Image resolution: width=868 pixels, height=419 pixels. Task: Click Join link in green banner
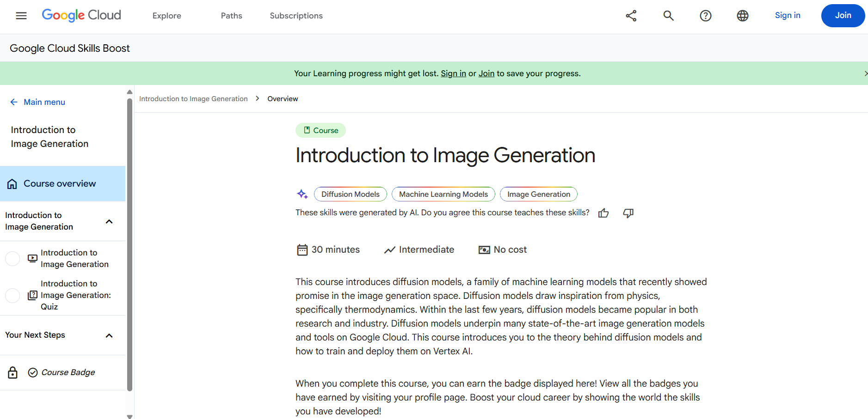tap(486, 73)
